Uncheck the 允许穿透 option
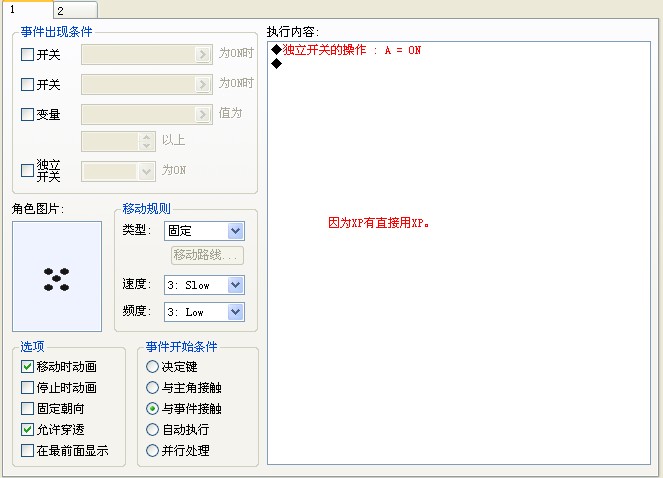The image size is (663, 478). click(x=27, y=430)
